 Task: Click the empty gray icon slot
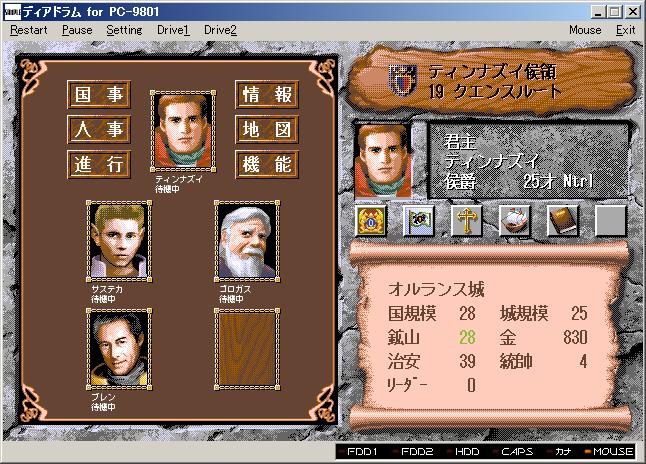tap(611, 221)
